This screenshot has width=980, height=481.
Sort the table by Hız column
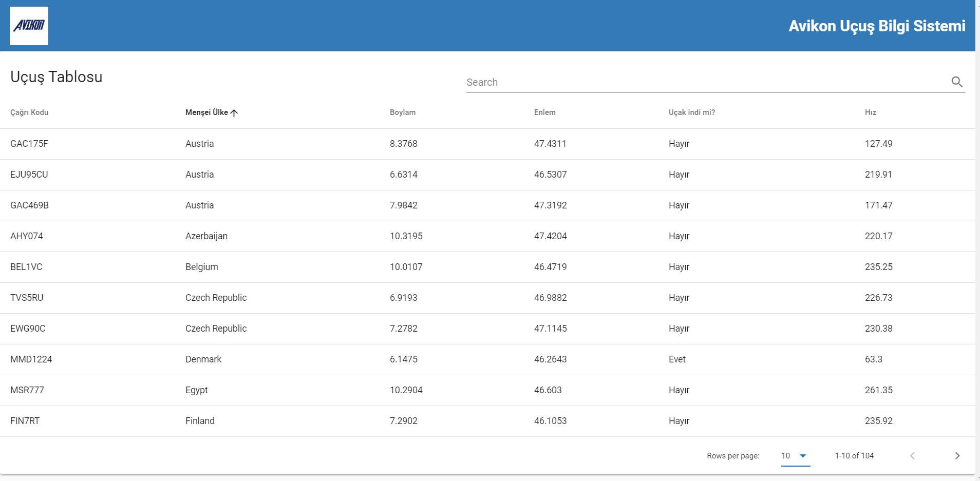871,112
